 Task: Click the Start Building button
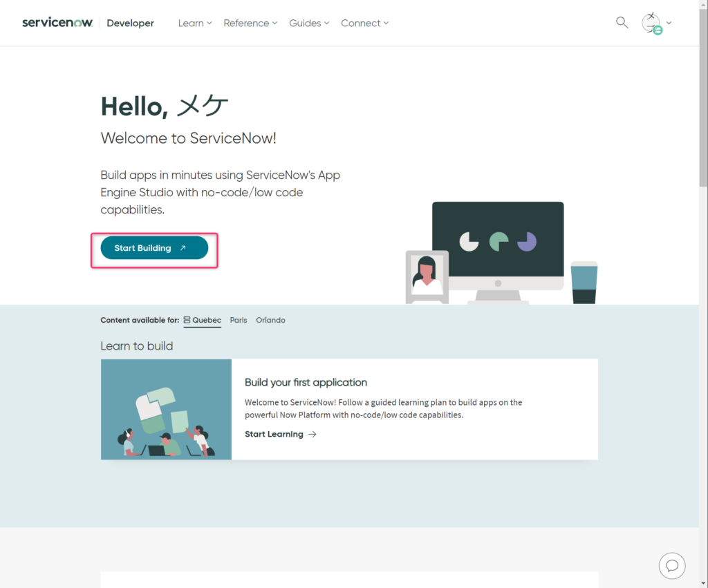(x=154, y=248)
